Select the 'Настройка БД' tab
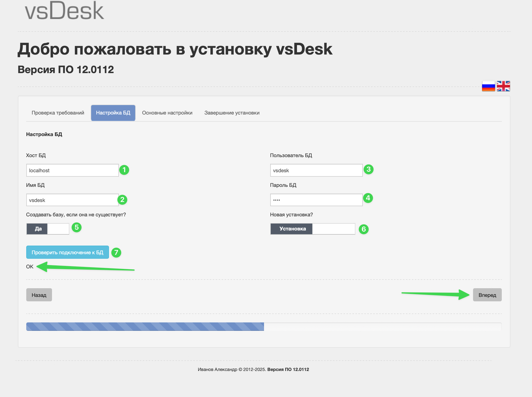Screen dimensions: 532x397 (x=113, y=113)
